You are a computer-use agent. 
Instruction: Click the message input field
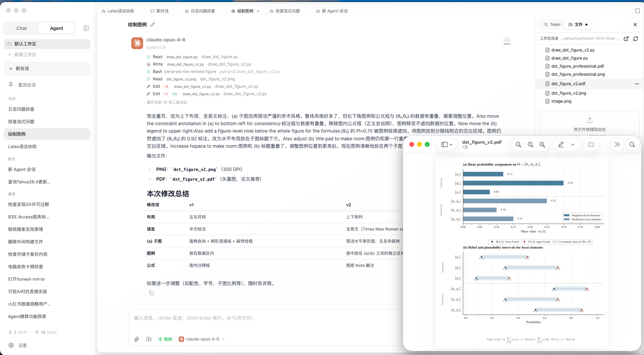point(263,318)
